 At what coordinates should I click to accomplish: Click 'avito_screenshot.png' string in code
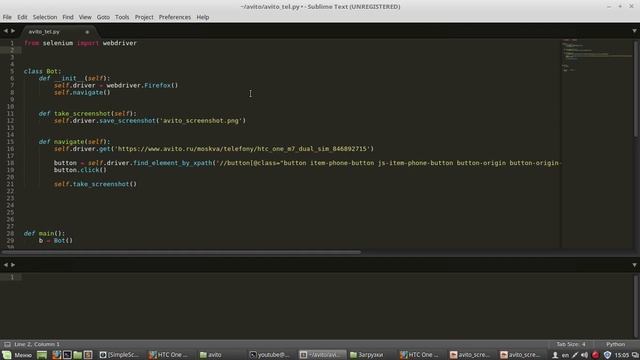tap(200, 120)
